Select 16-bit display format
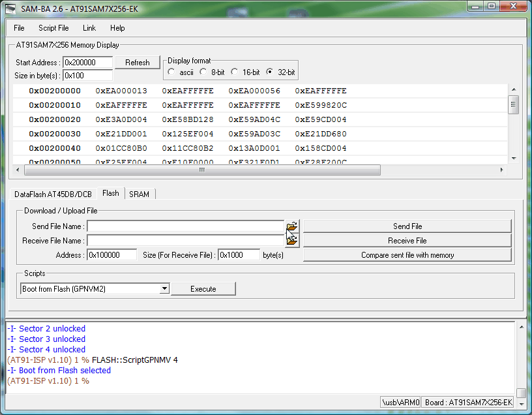The height and width of the screenshot is (415, 532). coord(234,72)
